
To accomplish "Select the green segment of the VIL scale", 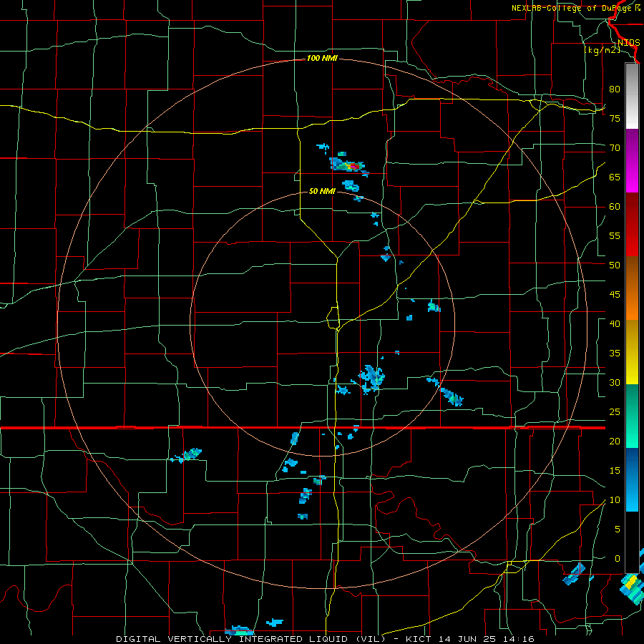I will (x=632, y=416).
